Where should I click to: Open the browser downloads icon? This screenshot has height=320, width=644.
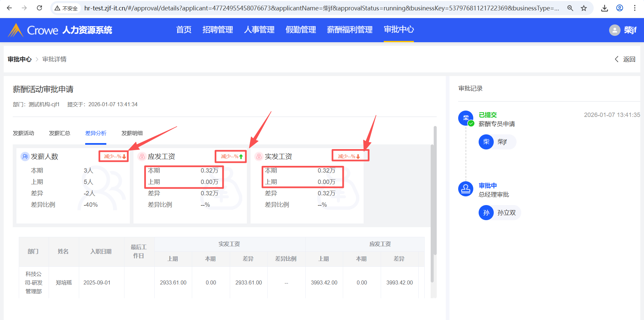click(x=604, y=8)
